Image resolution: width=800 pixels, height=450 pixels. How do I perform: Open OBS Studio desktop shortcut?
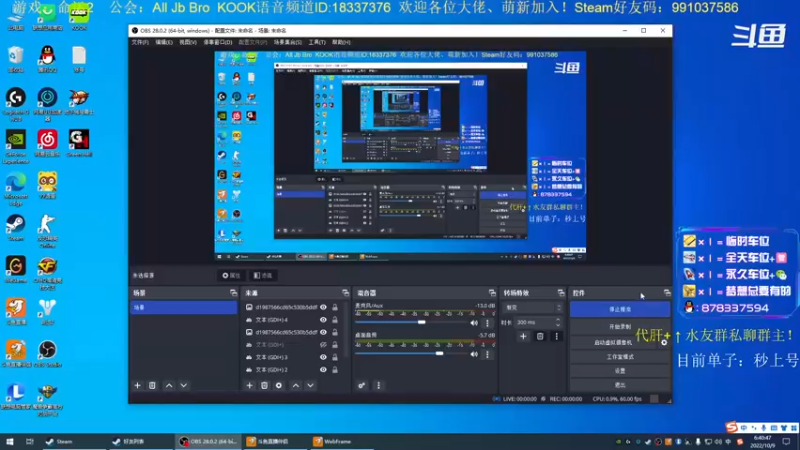click(47, 354)
